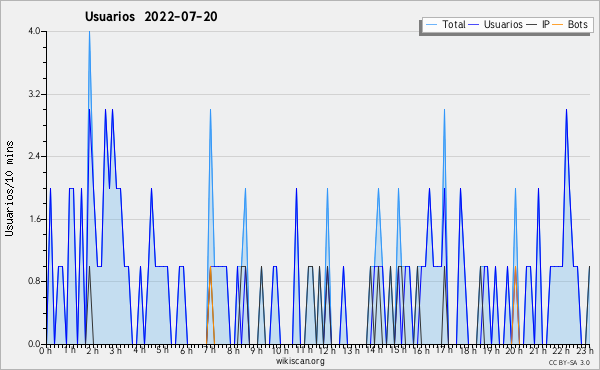Screen dimensions: 600x370
Task: Click the light blue Total legend line
Action: (431, 25)
